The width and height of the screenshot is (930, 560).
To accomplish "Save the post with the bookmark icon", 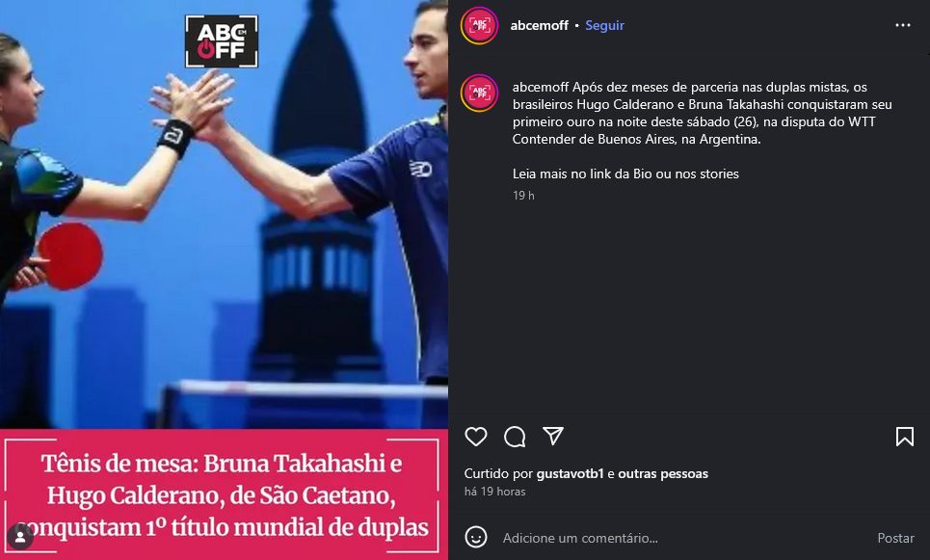I will pos(905,437).
